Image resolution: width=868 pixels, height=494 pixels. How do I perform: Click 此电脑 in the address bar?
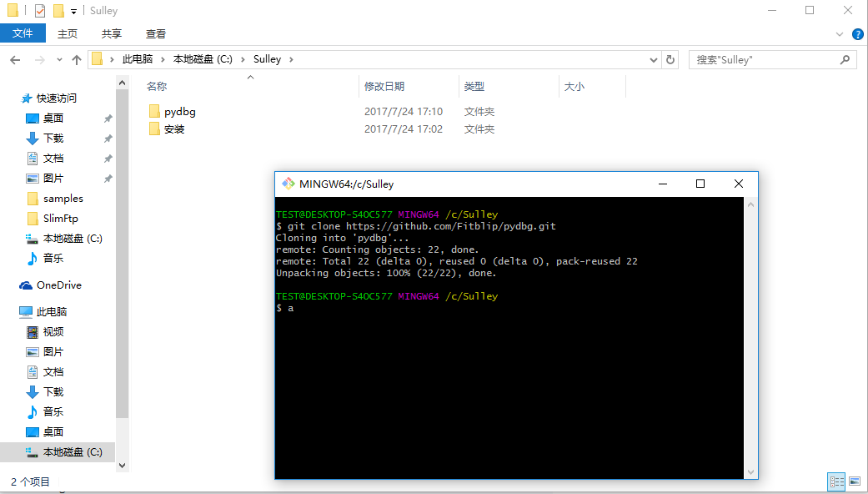click(x=138, y=59)
